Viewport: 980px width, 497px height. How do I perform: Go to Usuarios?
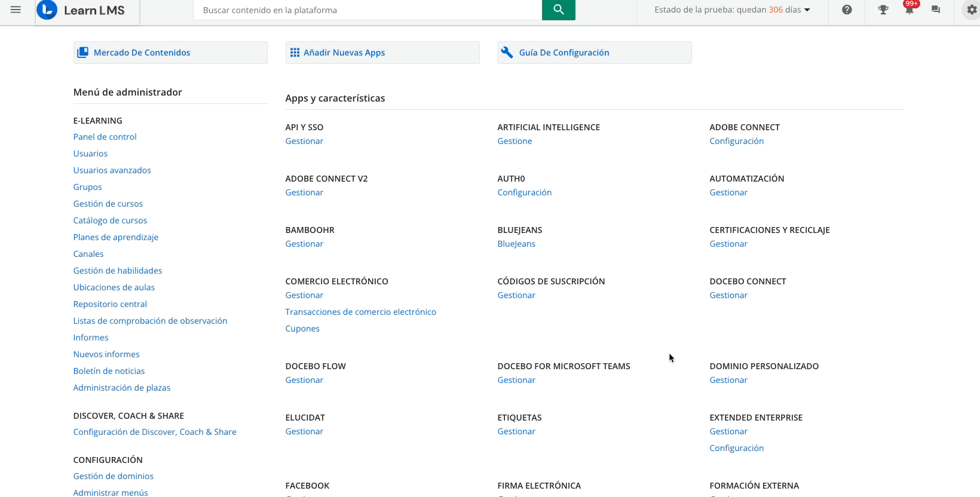tap(90, 154)
